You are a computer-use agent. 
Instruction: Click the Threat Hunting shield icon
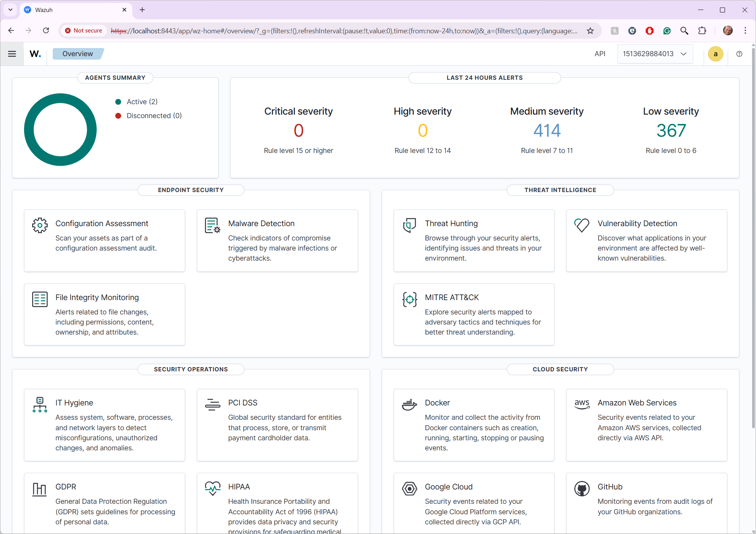[409, 225]
